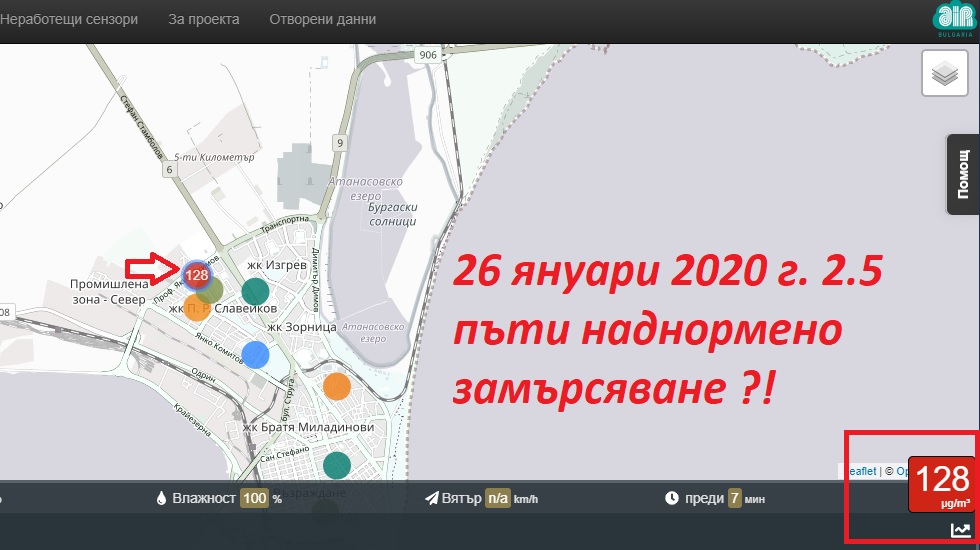
Task: Click the 128 µg/m³ reading box
Action: tap(942, 484)
